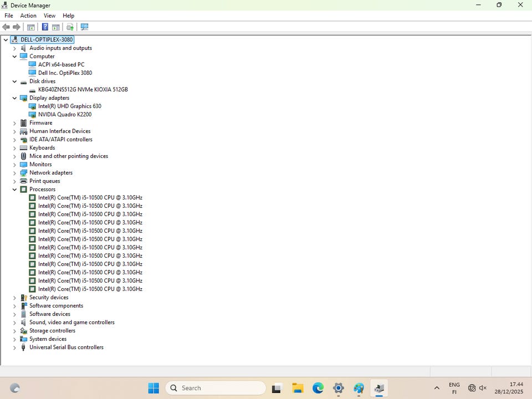
Task: Click the Mice and other pointing devices icon
Action: pos(23,156)
